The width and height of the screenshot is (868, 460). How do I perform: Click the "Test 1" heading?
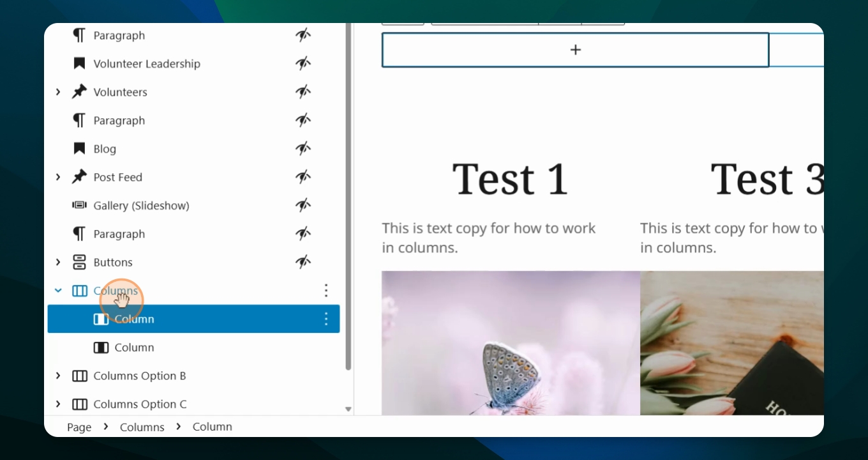pos(510,179)
